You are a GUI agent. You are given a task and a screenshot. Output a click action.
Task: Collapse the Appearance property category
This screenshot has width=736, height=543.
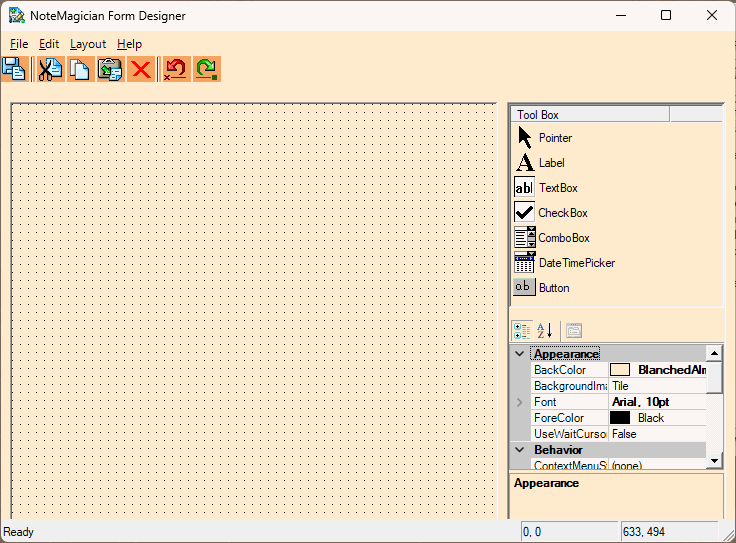(519, 354)
